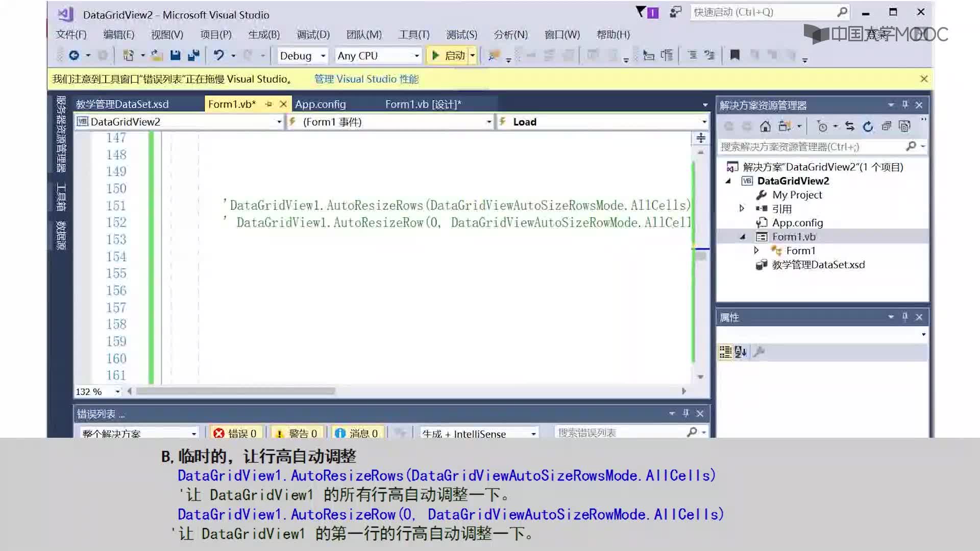The width and height of the screenshot is (980, 551).
Task: Toggle a bookmark with the bookmark icon
Action: (735, 55)
